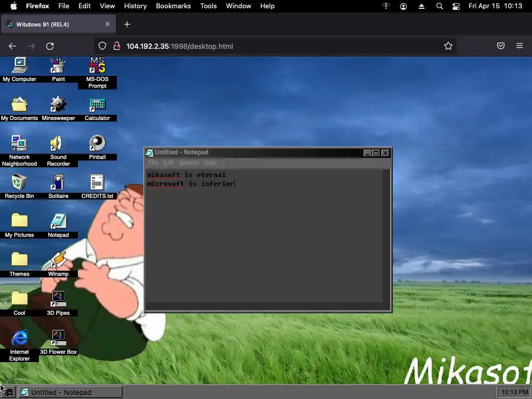Open the macOS History menu
This screenshot has width=532, height=399.
coord(136,6)
